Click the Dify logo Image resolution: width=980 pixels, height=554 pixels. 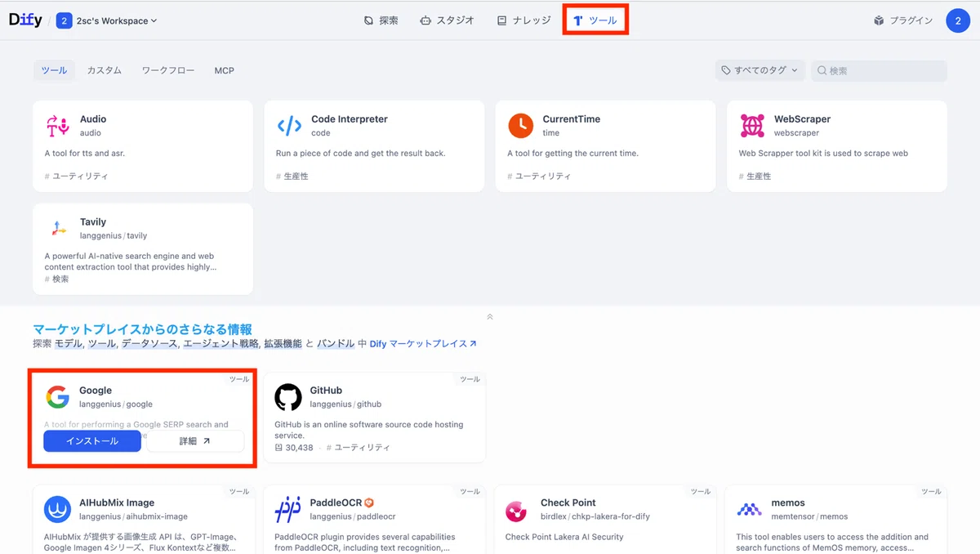pyautogui.click(x=25, y=20)
